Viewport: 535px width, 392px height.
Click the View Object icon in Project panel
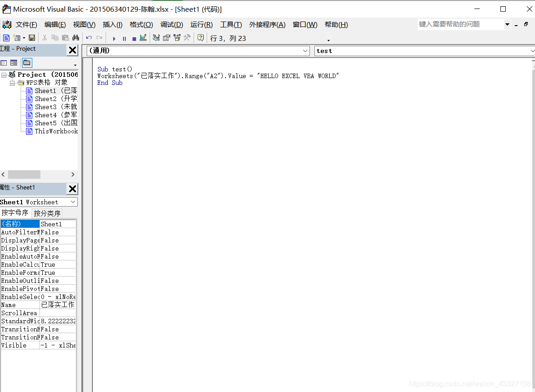click(13, 63)
